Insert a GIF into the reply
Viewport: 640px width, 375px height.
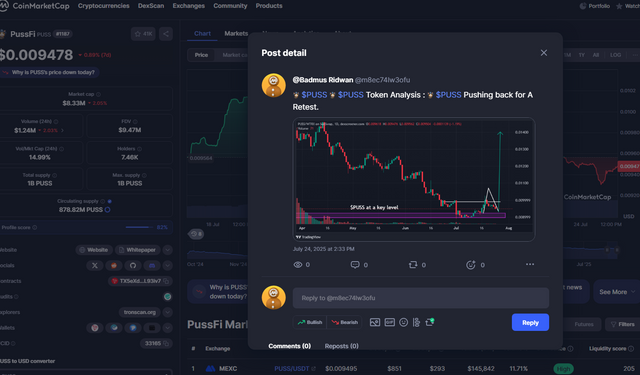pos(389,322)
